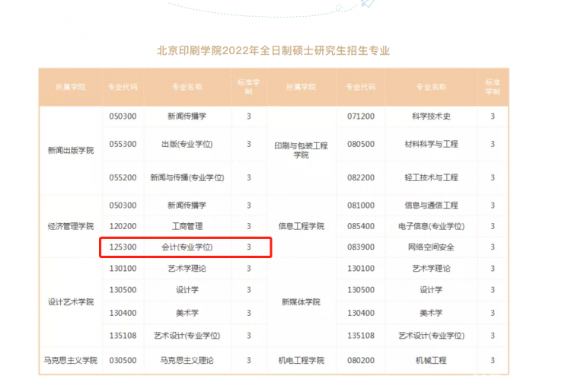This screenshot has width=571, height=392.
Task: Select the major name 机械工程
Action: [x=431, y=360]
